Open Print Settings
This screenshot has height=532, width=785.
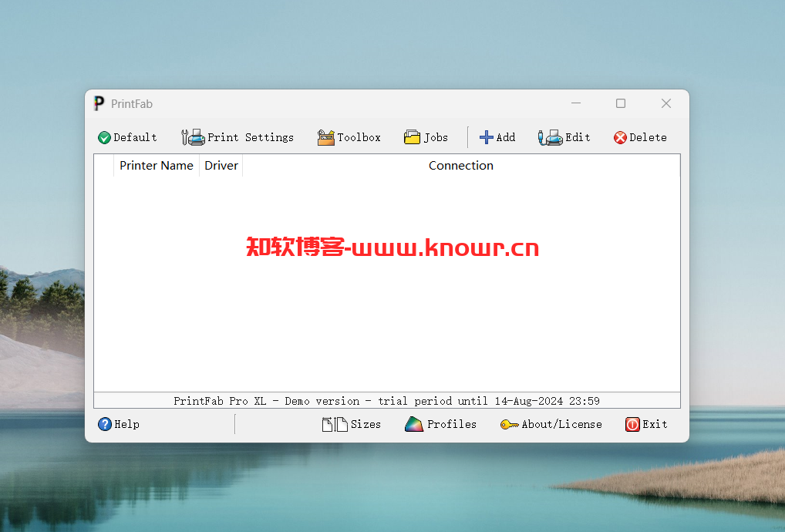coord(238,138)
